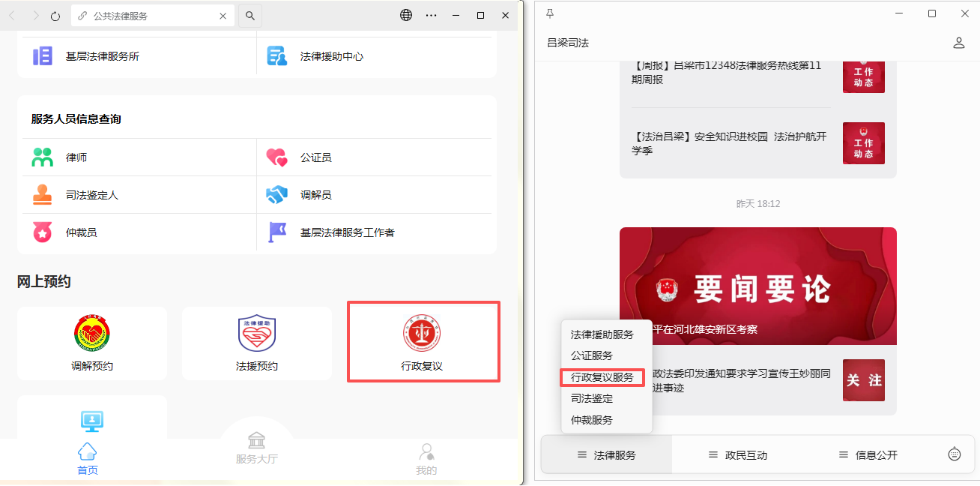Select the highlighted 行政复议 card

tap(423, 342)
